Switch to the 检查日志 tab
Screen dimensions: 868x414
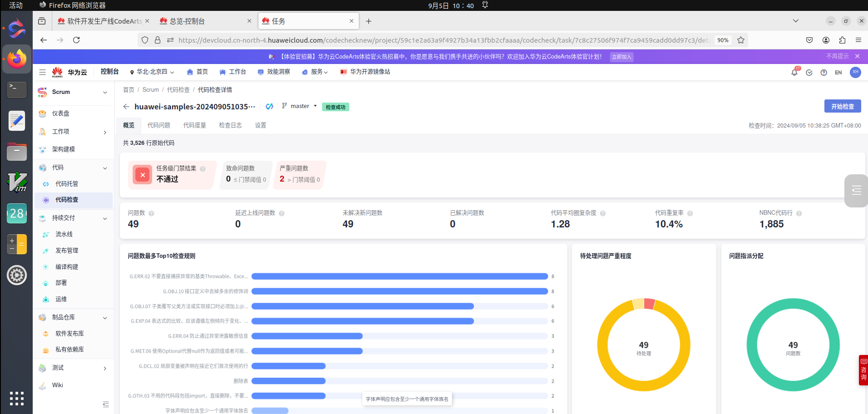(x=230, y=125)
